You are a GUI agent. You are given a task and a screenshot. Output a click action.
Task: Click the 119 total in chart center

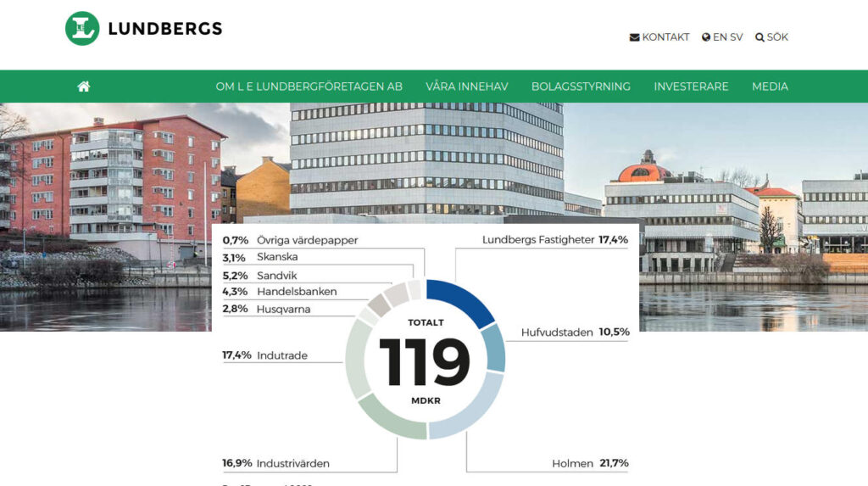click(x=424, y=362)
